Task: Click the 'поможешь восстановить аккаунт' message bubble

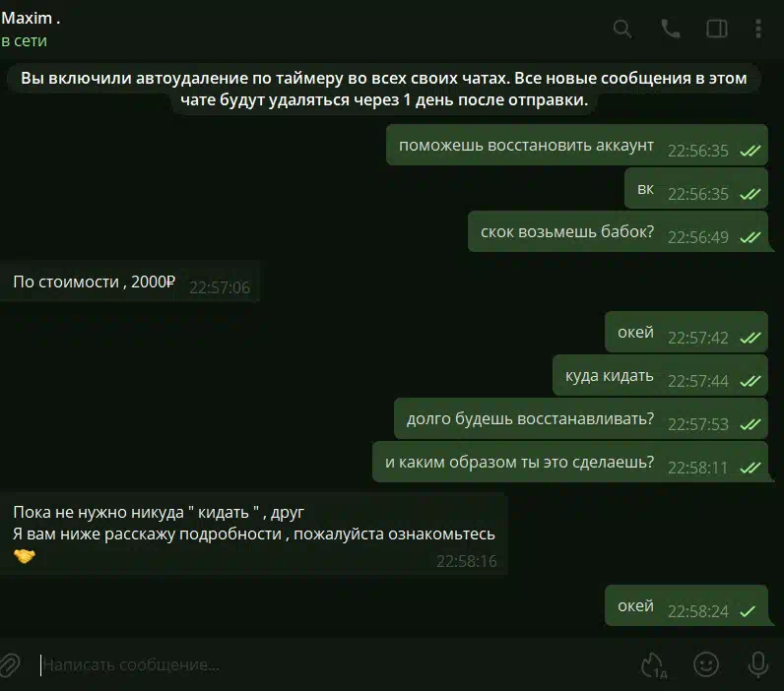Action: [576, 145]
